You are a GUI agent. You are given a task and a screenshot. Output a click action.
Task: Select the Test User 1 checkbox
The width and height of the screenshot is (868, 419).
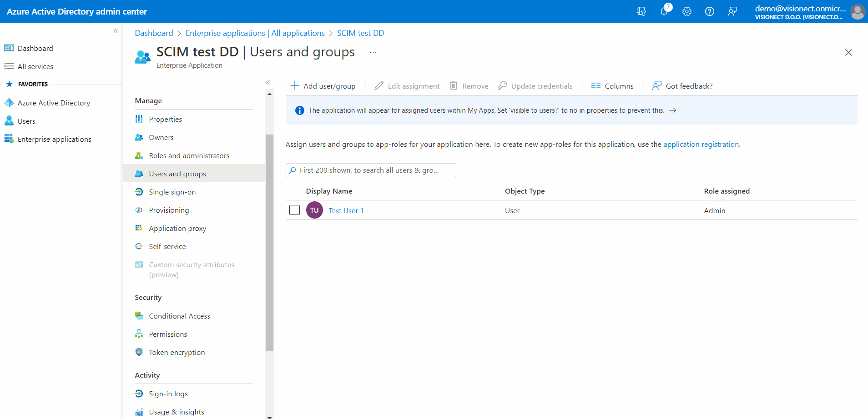pyautogui.click(x=295, y=210)
